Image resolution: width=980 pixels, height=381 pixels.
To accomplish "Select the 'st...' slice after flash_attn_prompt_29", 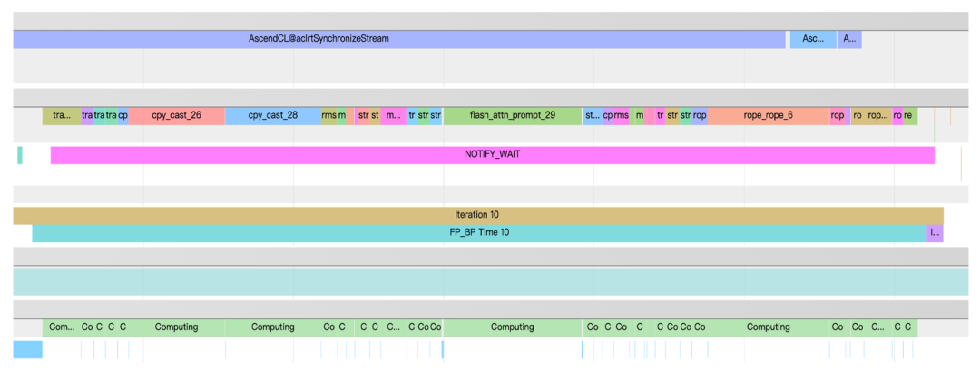I will 592,116.
